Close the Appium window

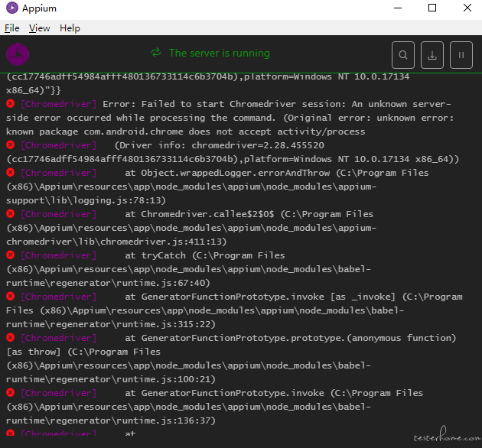pos(467,8)
